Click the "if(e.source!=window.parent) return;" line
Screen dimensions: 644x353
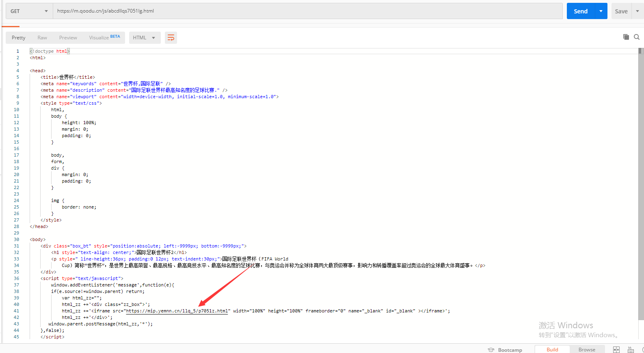pos(98,291)
